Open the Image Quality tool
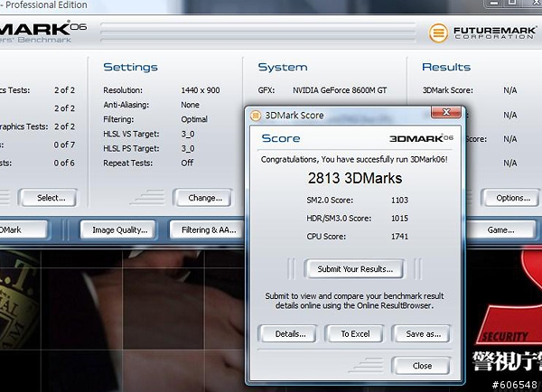 [x=119, y=230]
